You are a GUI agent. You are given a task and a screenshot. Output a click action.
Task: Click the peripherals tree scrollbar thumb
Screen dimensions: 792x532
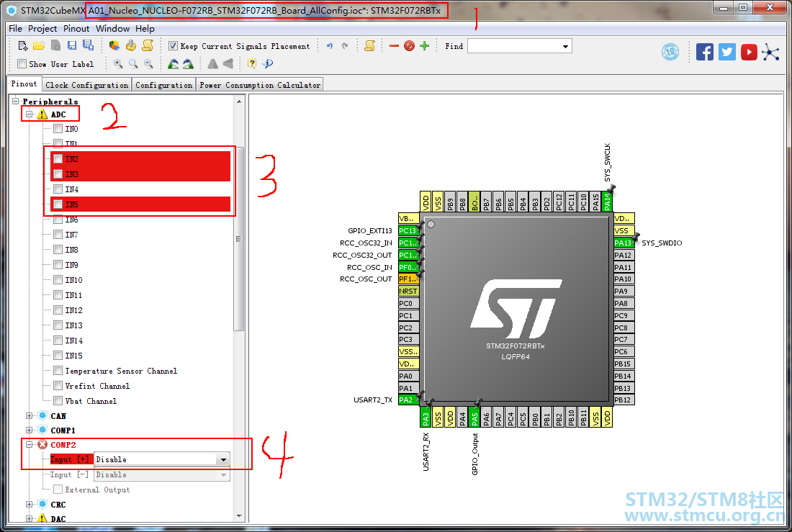tap(239, 238)
